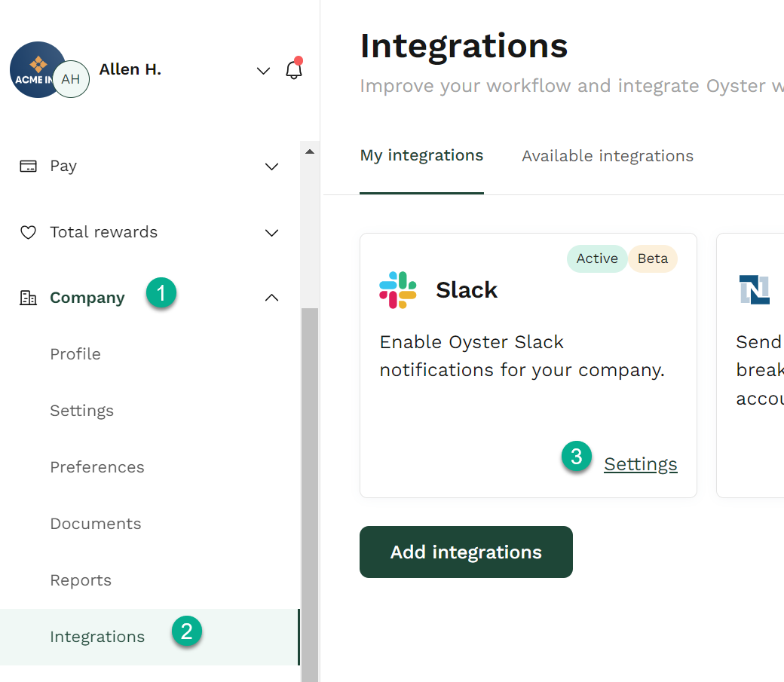Open the Reports section
The height and width of the screenshot is (682, 784).
click(x=81, y=580)
